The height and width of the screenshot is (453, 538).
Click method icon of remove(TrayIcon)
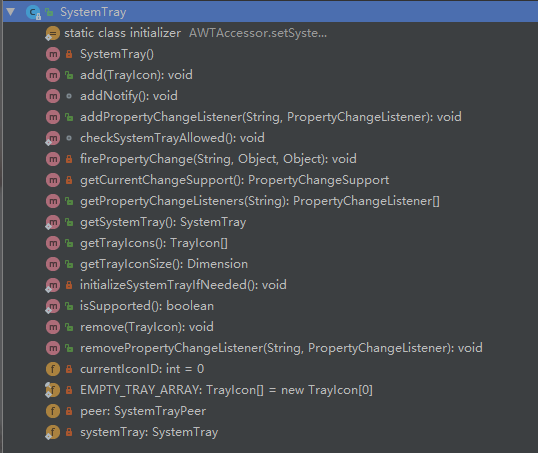click(53, 327)
